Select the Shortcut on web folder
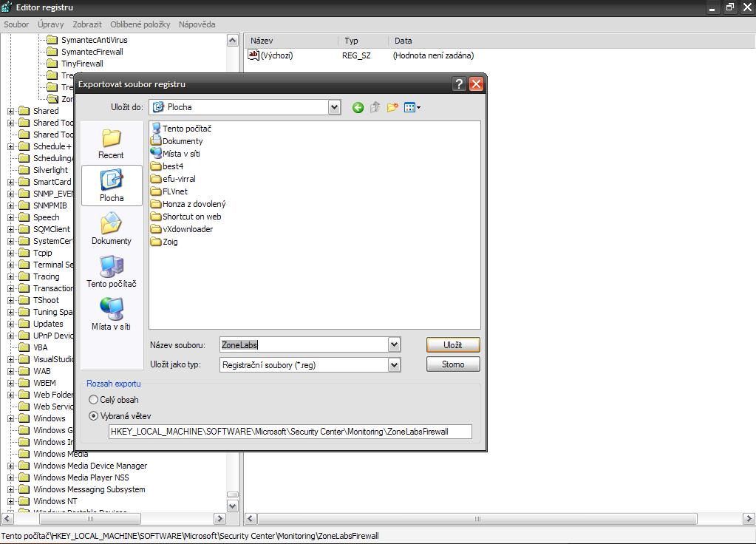Image resolution: width=756 pixels, height=544 pixels. coord(186,216)
